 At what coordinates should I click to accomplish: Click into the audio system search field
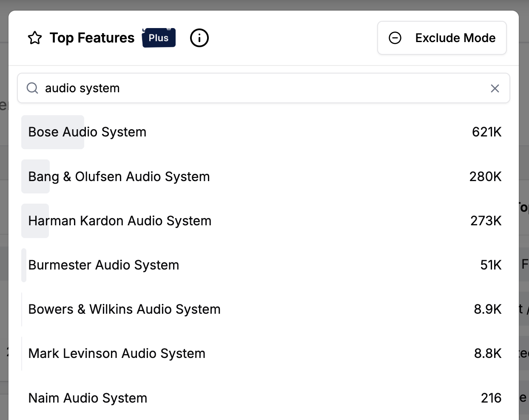click(x=264, y=88)
